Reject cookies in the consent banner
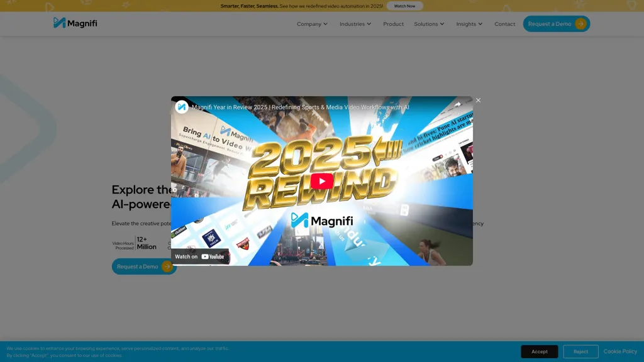 pos(580,351)
